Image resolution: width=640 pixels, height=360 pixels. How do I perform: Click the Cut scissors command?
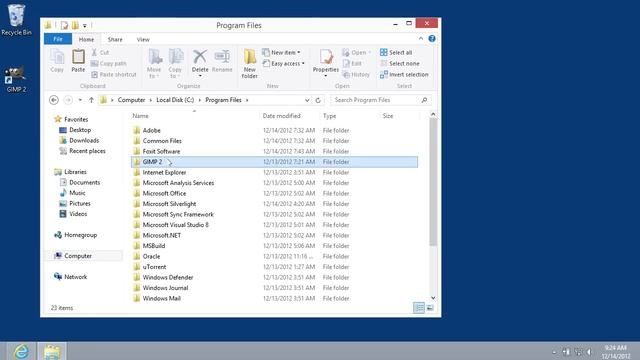(100, 53)
